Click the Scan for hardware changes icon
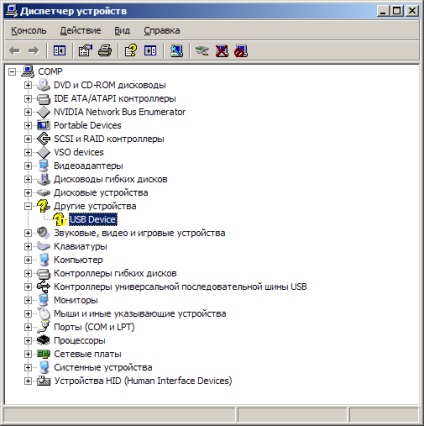 (176, 51)
